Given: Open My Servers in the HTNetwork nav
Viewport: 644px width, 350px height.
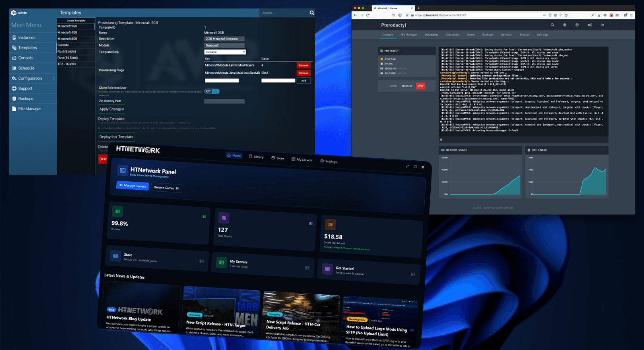Looking at the screenshot, I should coord(302,159).
